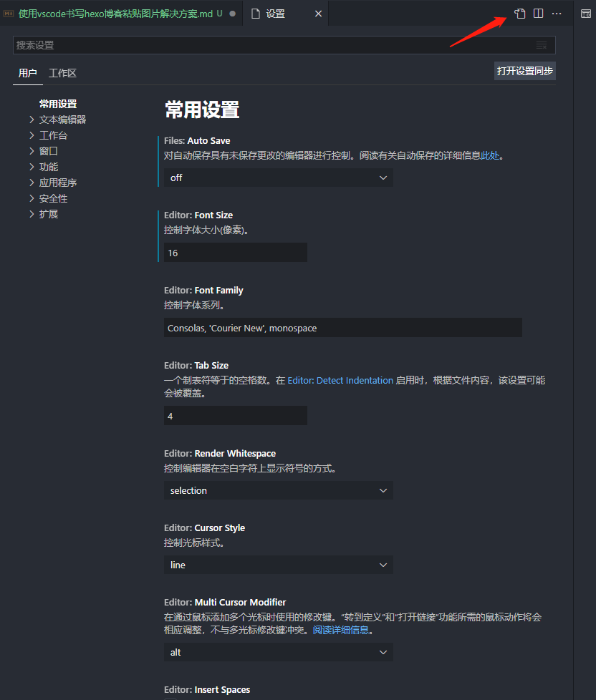
Task: Close the 设置 tab
Action: click(x=318, y=14)
